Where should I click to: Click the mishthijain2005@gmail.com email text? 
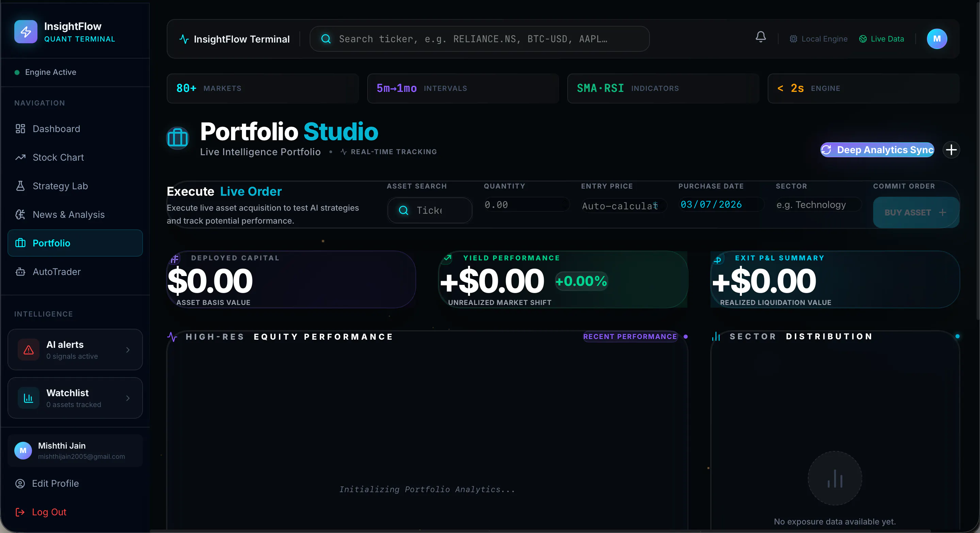click(81, 456)
